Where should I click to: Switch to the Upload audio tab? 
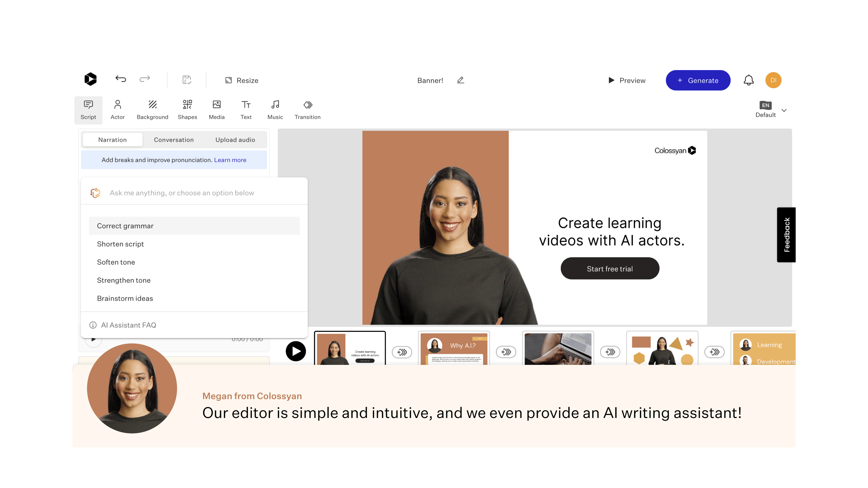pyautogui.click(x=235, y=139)
